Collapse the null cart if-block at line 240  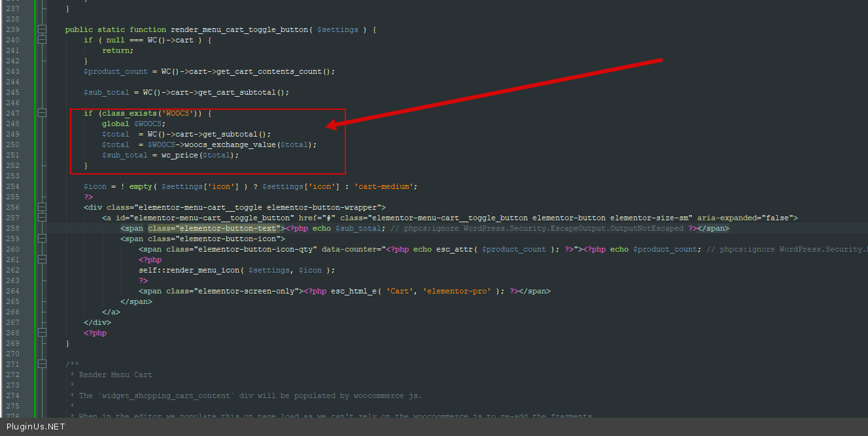point(42,40)
